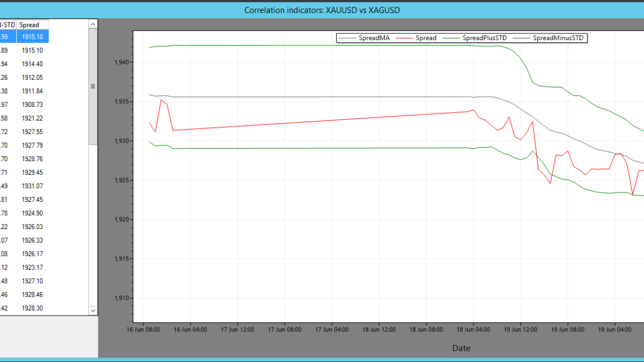Select the row with Spread 1924.90
The width and height of the screenshot is (644, 362).
click(x=32, y=213)
